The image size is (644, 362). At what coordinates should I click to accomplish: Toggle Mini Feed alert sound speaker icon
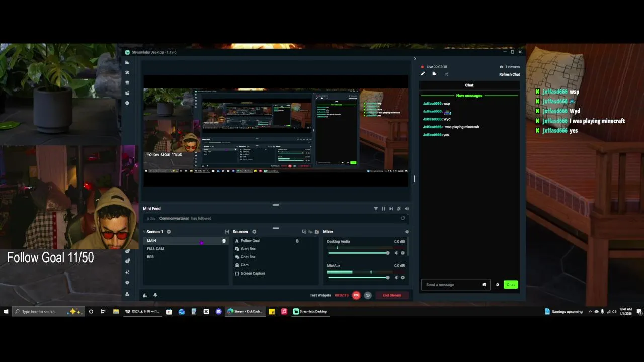coord(407,209)
